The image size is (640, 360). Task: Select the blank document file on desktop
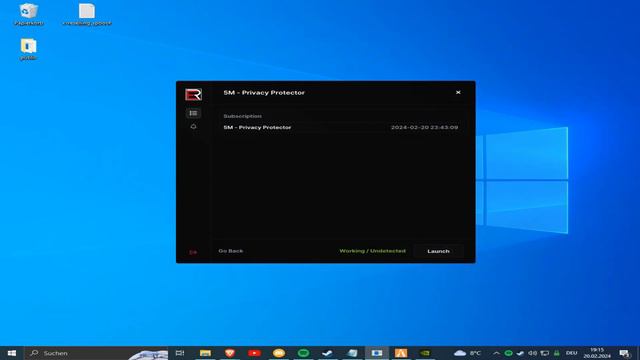tap(87, 14)
